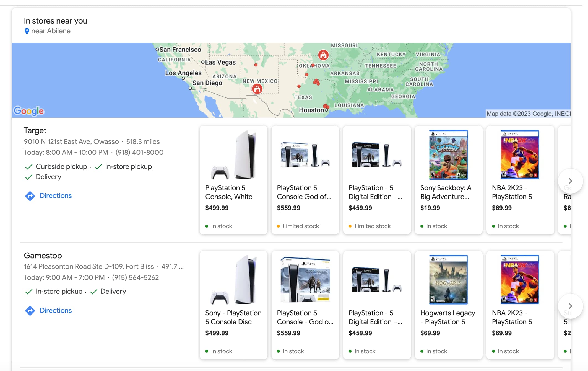This screenshot has width=588, height=371.
Task: Click the Directions diamond icon for Gamestop
Action: click(x=30, y=311)
